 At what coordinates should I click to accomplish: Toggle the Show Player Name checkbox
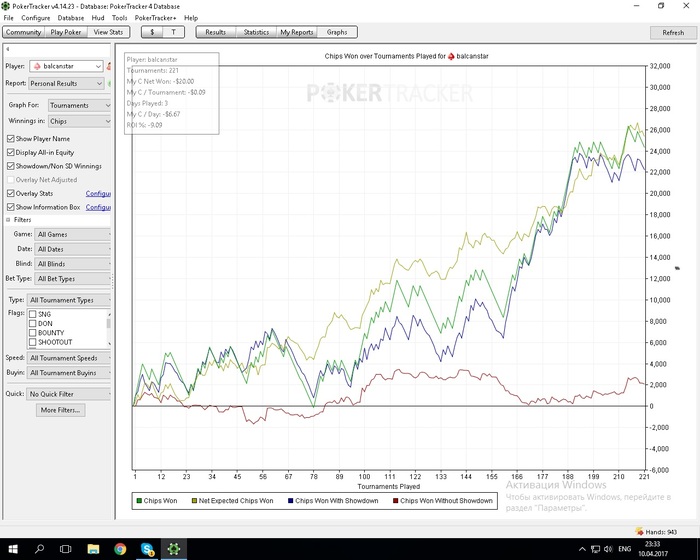(11, 139)
